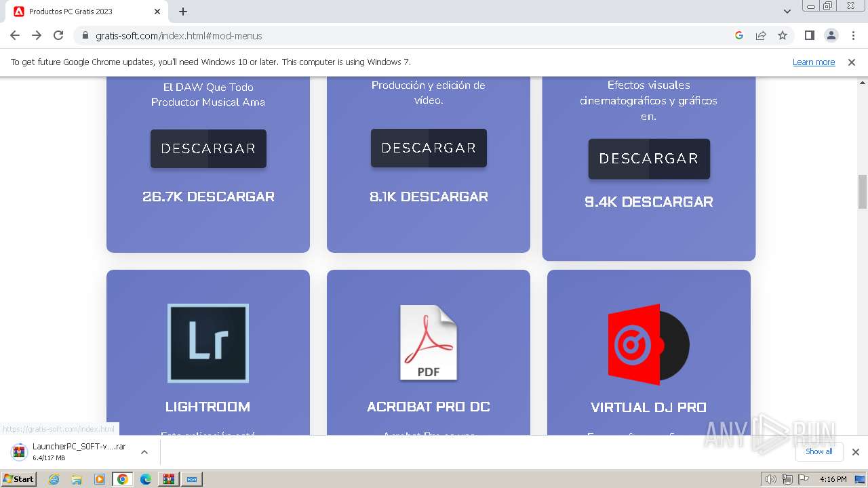
Task: Open the Windows Start menu
Action: click(x=19, y=479)
